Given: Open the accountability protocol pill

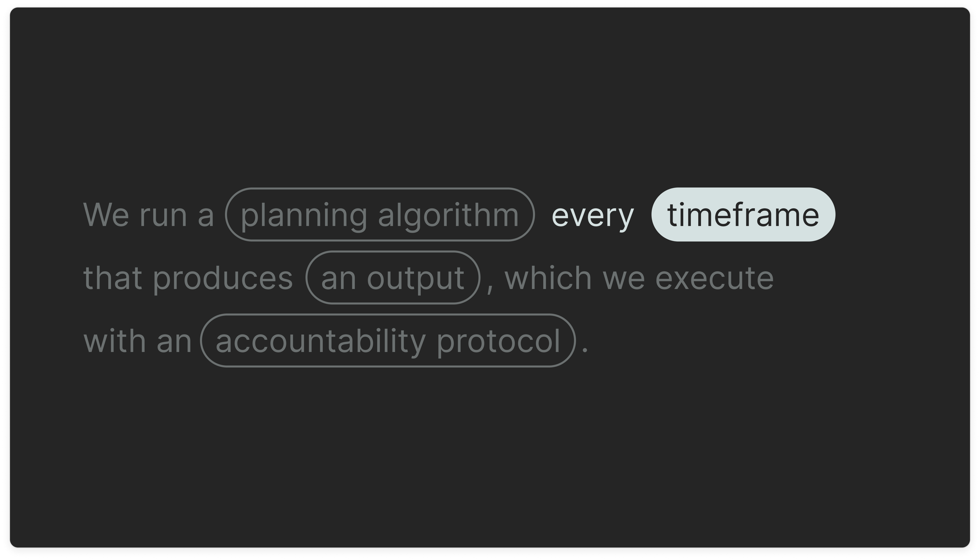Looking at the screenshot, I should point(388,340).
